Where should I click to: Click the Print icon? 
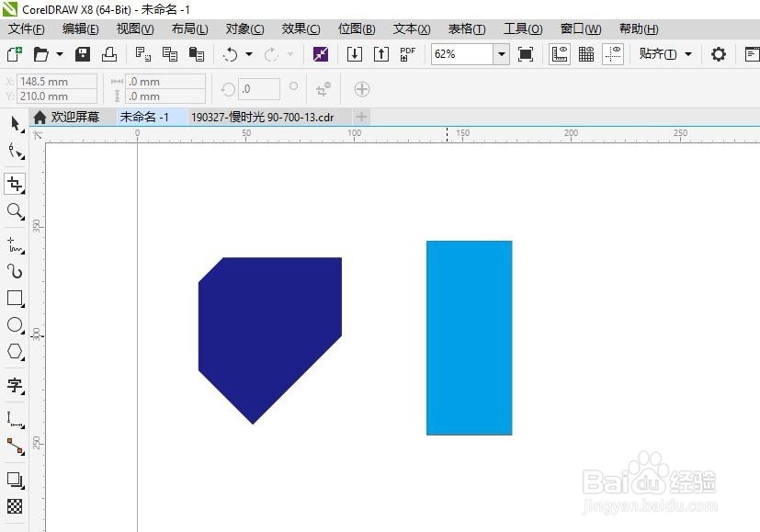(109, 54)
